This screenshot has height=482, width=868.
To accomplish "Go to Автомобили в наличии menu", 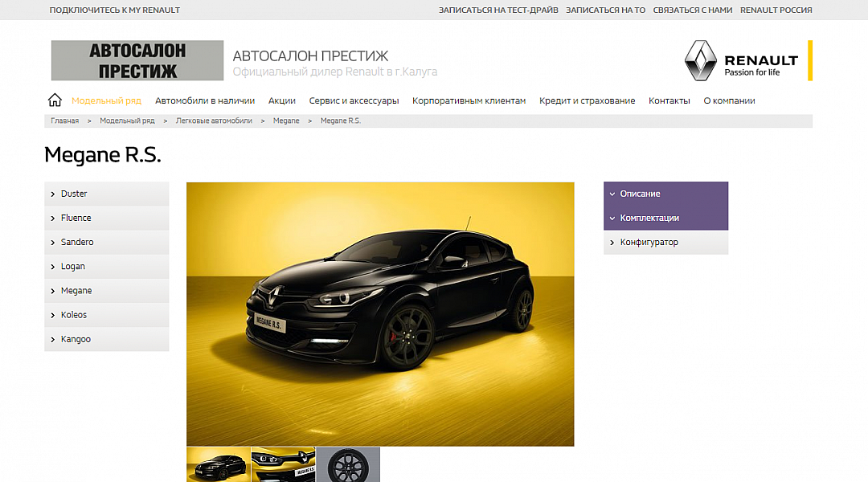I will 205,100.
